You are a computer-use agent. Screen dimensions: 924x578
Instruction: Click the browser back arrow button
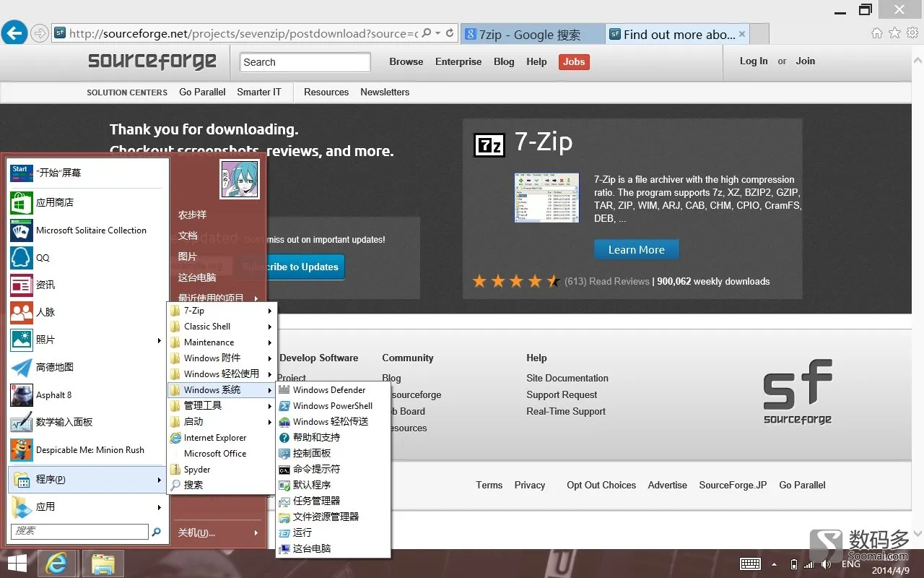point(14,33)
